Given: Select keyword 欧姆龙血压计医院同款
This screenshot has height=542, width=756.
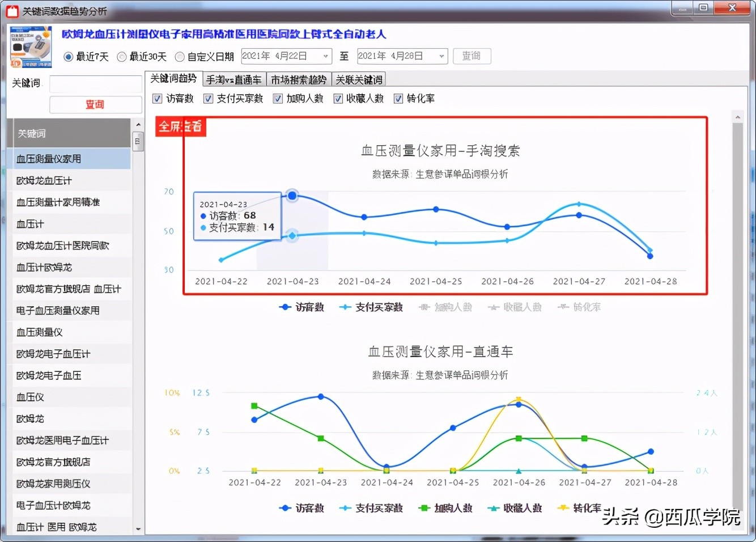Looking at the screenshot, I should (x=70, y=245).
